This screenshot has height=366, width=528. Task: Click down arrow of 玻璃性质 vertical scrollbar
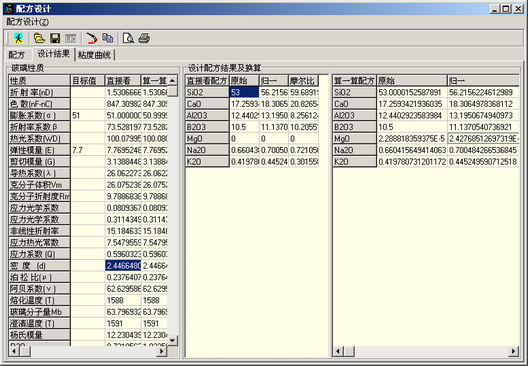(172, 340)
